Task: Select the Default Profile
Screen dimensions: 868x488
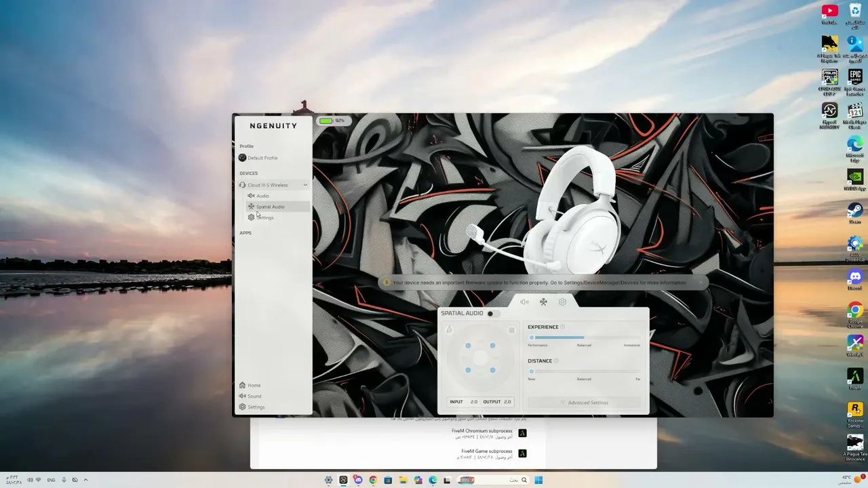Action: [x=258, y=158]
